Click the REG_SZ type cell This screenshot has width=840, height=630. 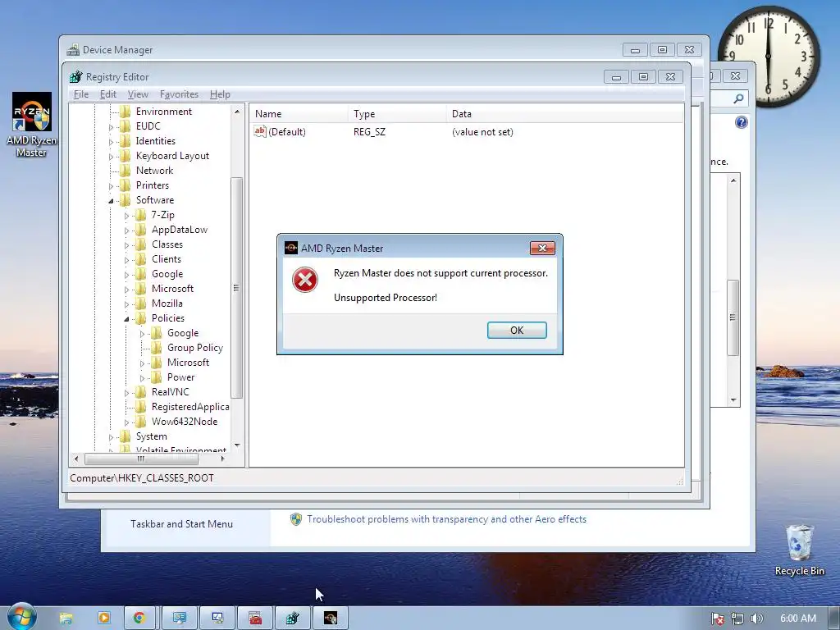point(369,132)
